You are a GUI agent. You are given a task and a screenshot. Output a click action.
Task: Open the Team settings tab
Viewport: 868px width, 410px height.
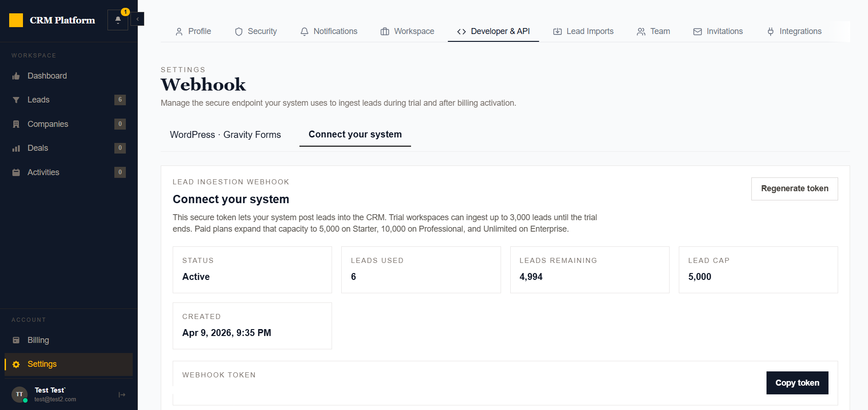[x=653, y=31]
